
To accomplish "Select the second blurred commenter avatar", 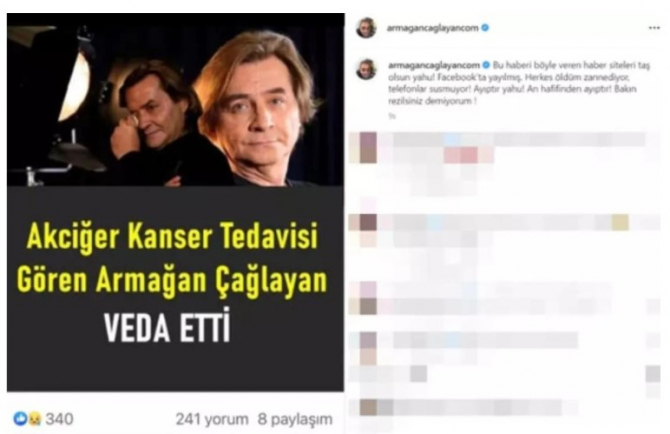I will 368,230.
